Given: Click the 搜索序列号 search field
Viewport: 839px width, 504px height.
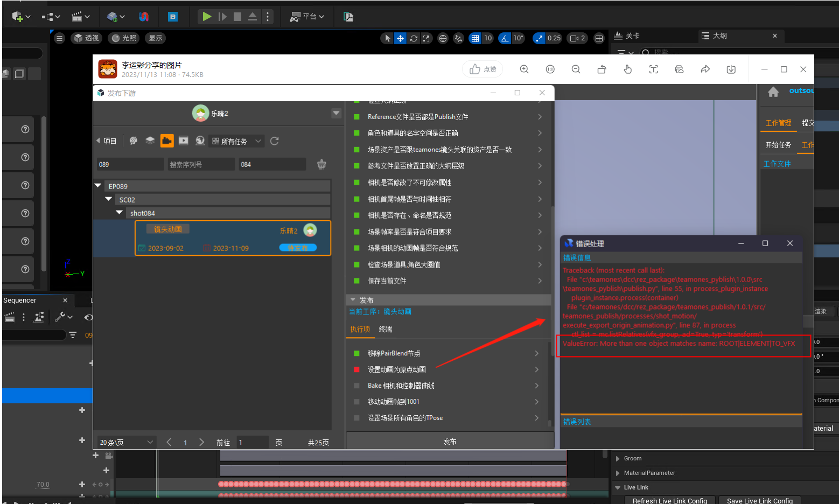Looking at the screenshot, I should 200,165.
